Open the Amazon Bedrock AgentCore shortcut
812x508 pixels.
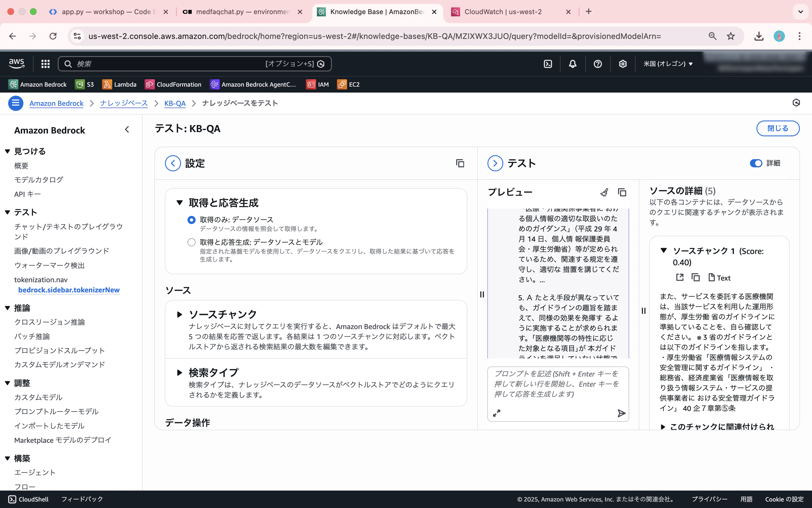point(253,84)
